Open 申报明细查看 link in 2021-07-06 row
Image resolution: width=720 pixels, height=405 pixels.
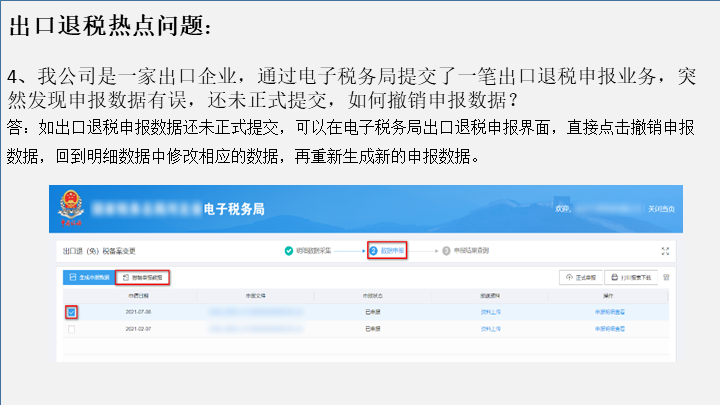click(610, 312)
